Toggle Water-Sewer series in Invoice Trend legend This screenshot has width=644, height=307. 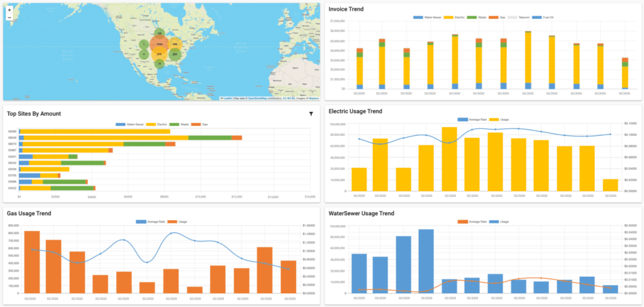(427, 17)
